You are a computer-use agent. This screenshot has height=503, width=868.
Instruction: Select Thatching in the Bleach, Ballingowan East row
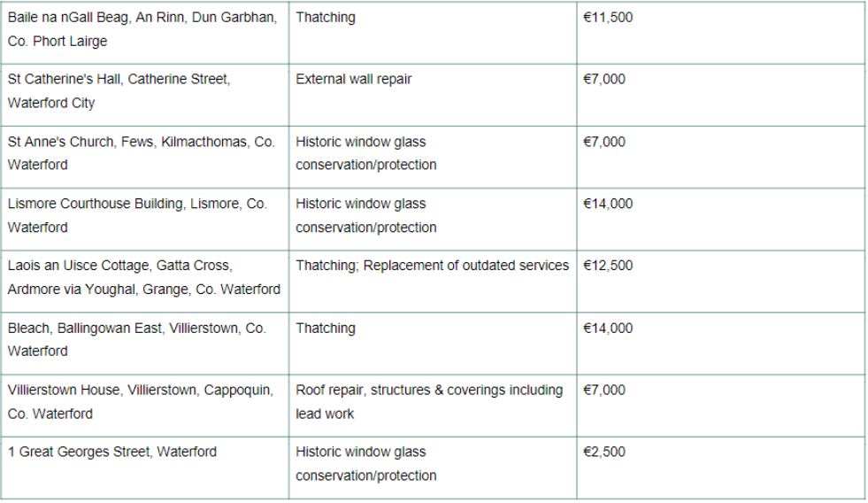[x=326, y=328]
